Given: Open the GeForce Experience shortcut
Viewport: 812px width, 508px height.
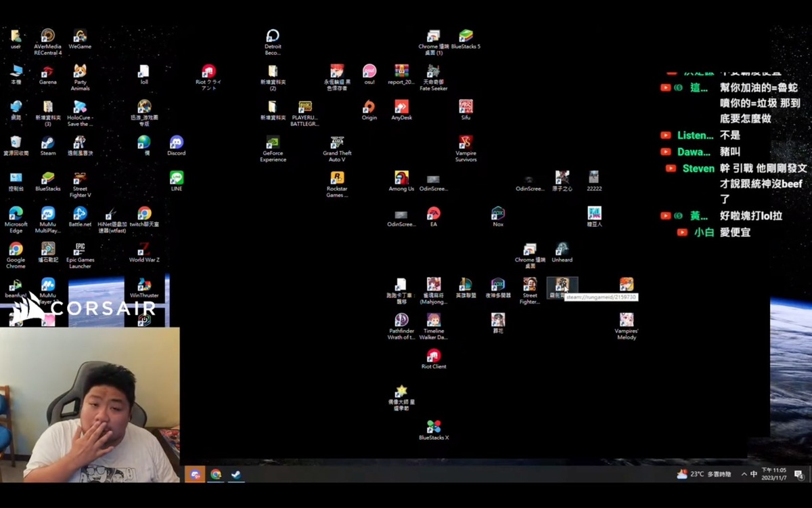Looking at the screenshot, I should point(273,148).
